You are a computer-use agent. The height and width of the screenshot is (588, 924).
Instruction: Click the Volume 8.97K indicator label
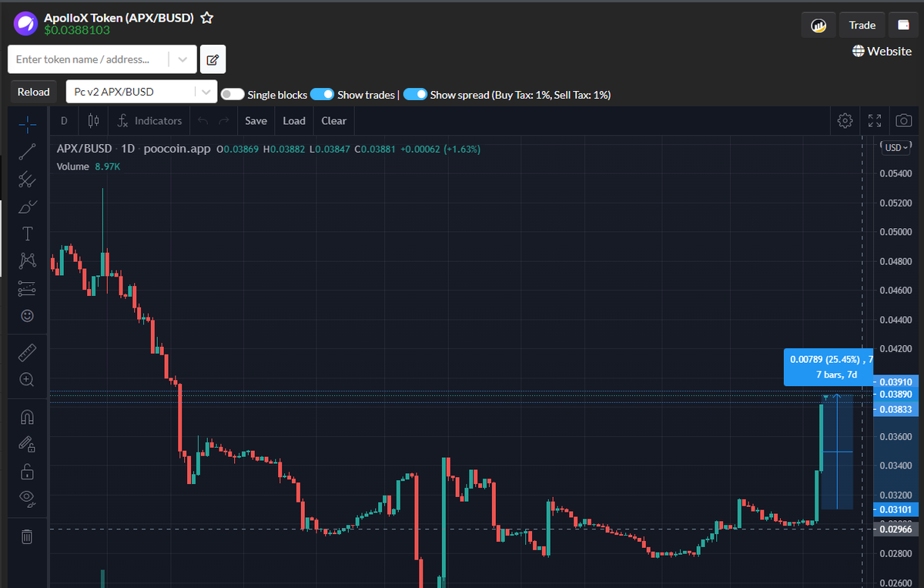tap(88, 166)
